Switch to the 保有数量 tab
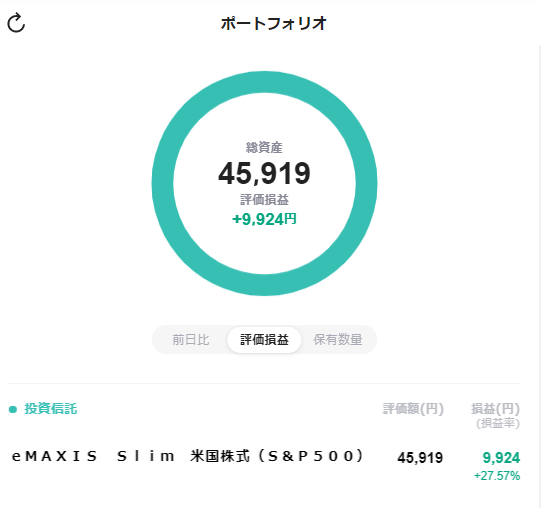The width and height of the screenshot is (541, 508). tap(337, 340)
